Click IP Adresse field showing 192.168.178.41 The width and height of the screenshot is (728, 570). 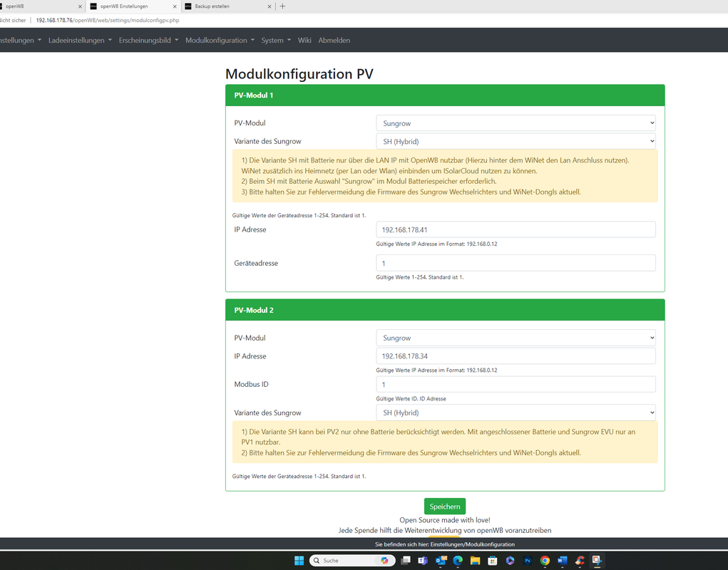pos(516,229)
